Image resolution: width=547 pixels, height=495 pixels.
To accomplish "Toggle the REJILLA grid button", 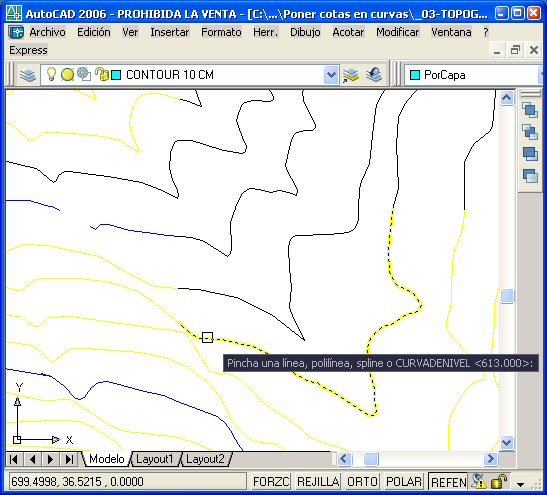I will tap(318, 482).
